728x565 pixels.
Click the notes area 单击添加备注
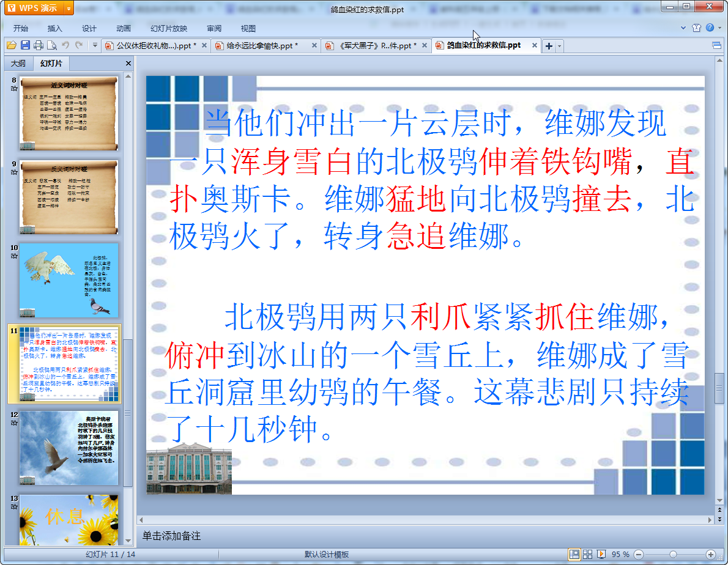point(171,536)
